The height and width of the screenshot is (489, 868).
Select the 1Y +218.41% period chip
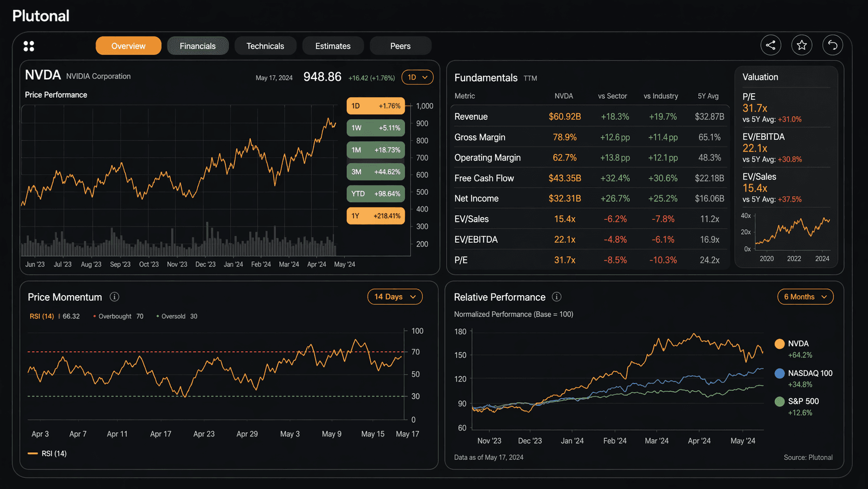pos(376,216)
